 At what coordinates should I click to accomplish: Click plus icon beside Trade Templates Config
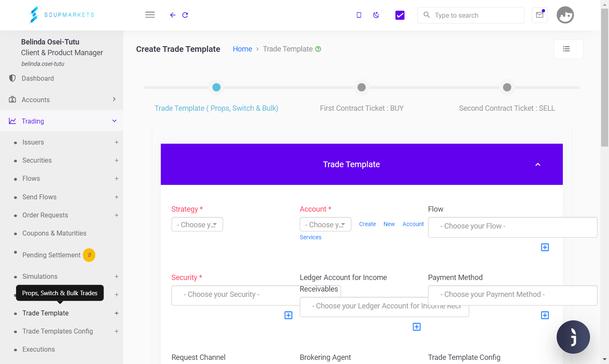(117, 331)
